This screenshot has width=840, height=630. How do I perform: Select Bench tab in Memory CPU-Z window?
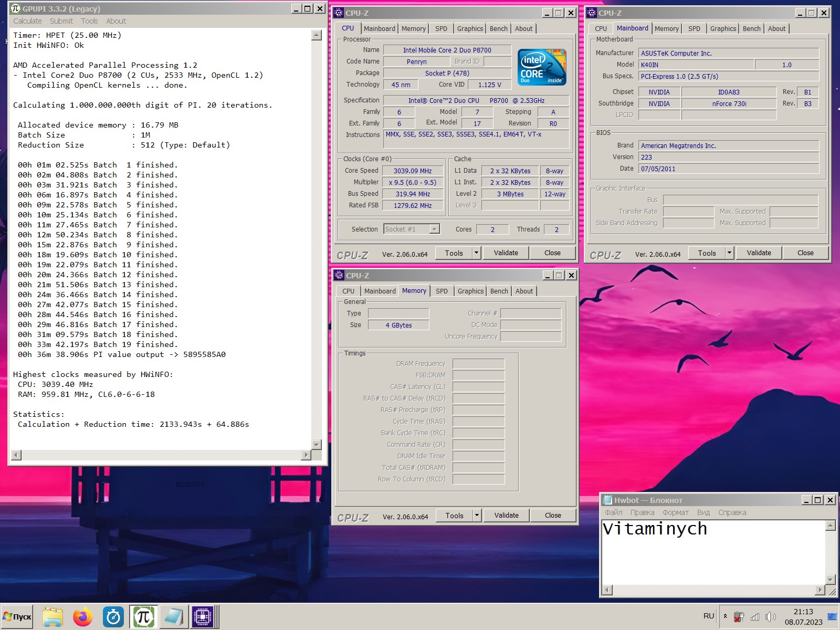499,291
